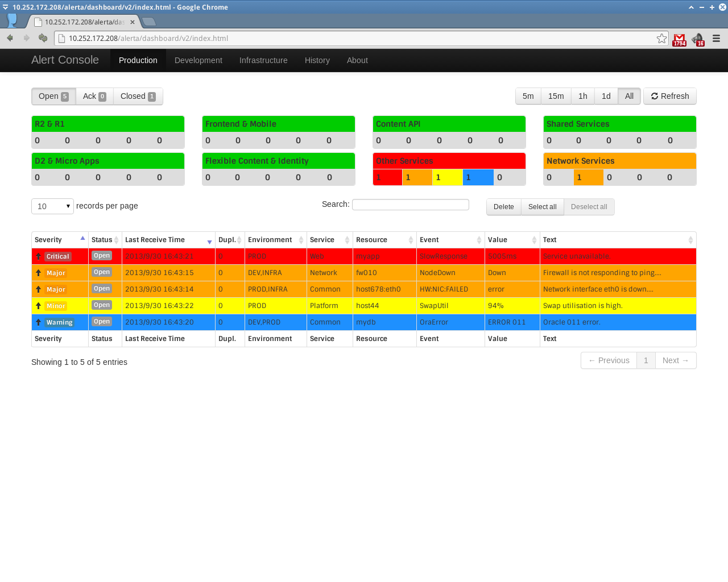Click the up arrow beside Warning severity
Screen dimensions: 728x582
[x=38, y=322]
